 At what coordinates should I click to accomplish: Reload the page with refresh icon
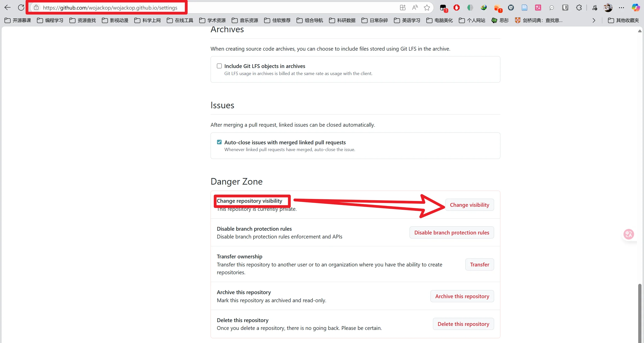coord(21,8)
